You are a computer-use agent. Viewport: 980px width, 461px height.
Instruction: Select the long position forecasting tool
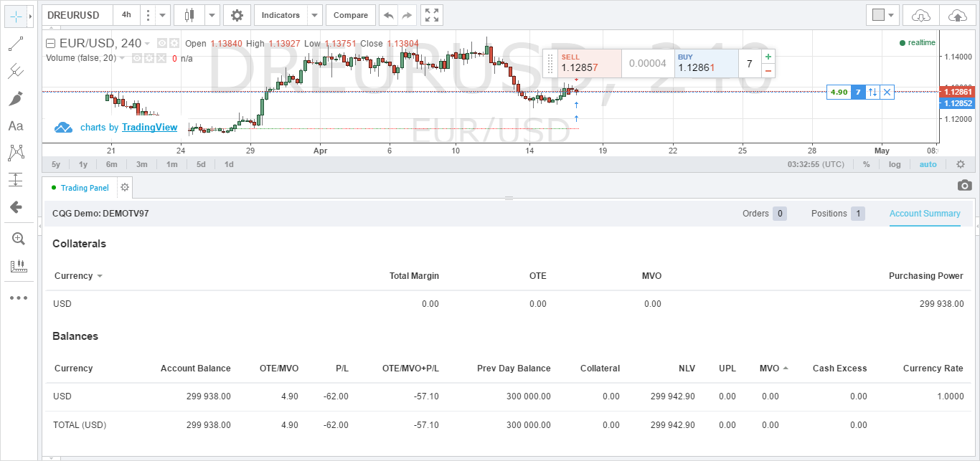pos(16,180)
